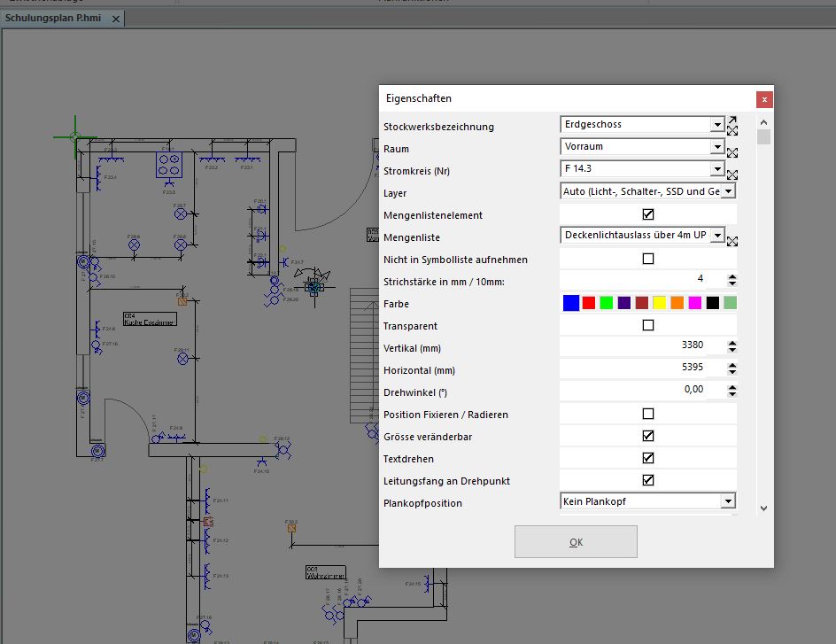Click the green crosshair origin marker

74,137
